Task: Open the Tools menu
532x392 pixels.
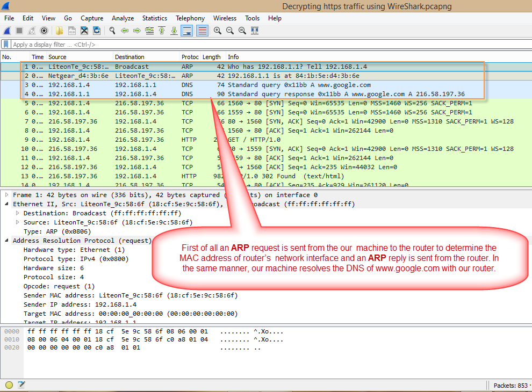Action: click(x=252, y=18)
